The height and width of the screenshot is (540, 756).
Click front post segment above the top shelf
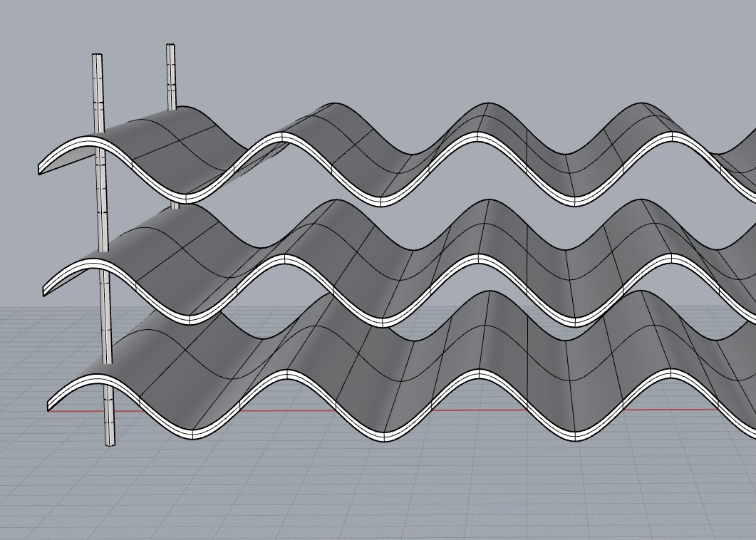click(x=98, y=93)
